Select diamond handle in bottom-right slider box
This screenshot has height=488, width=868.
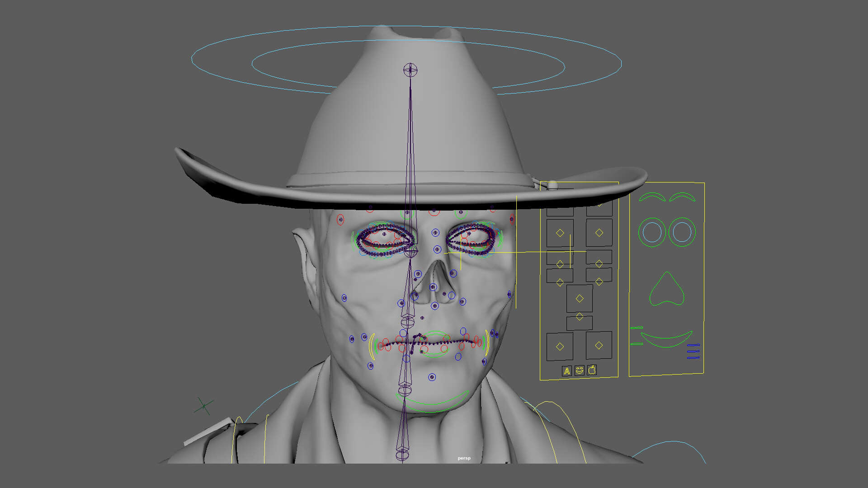(599, 345)
